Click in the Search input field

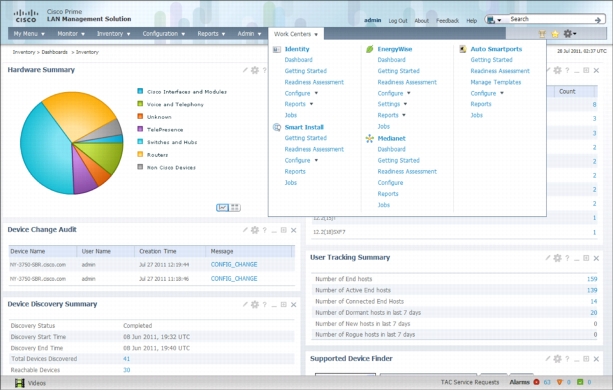pos(550,19)
